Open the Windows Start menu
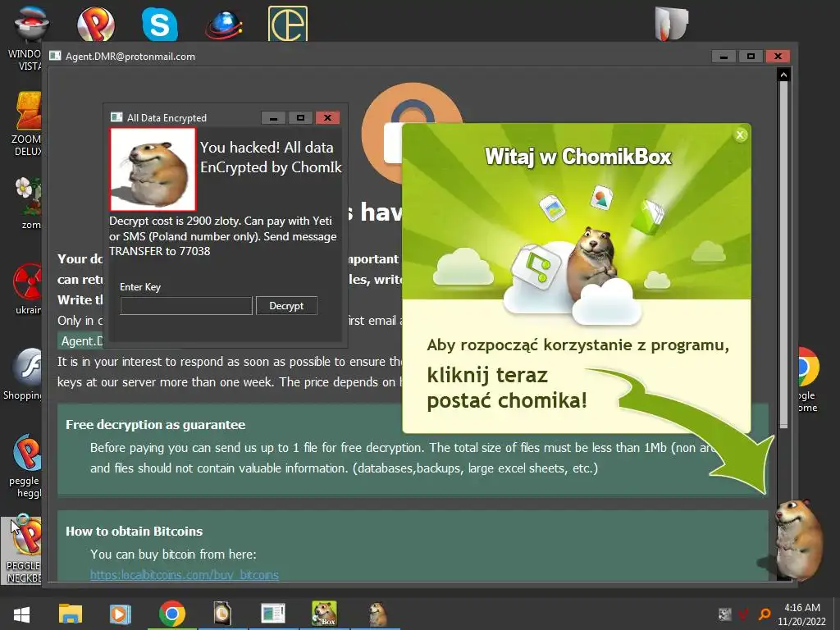 (x=21, y=614)
